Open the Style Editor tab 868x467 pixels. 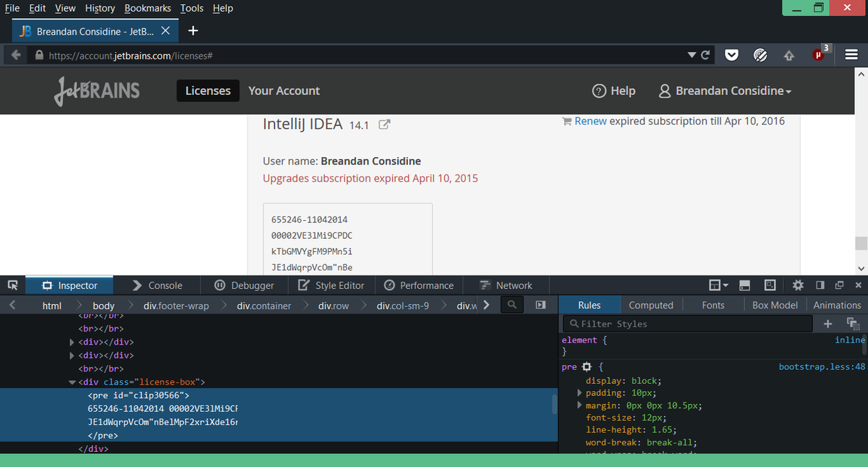pos(331,285)
